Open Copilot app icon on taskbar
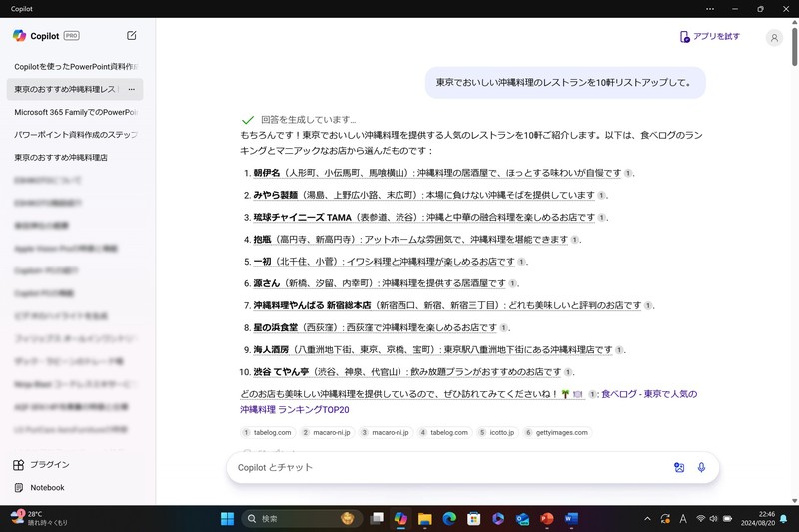 point(400,519)
